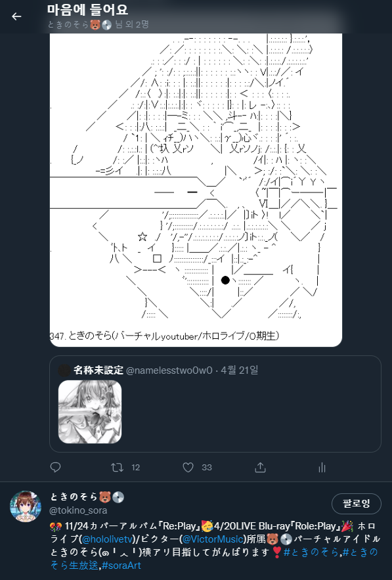Viewport: 392px width, 580px height.
Task: Open @tokino_sora handle
Action: click(78, 510)
